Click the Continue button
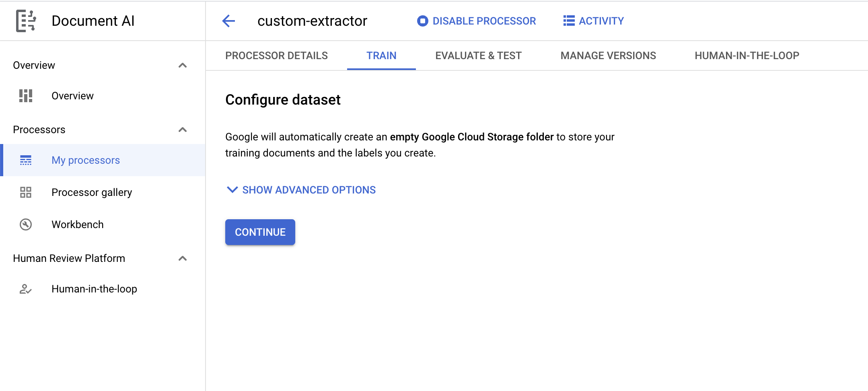 click(x=260, y=232)
